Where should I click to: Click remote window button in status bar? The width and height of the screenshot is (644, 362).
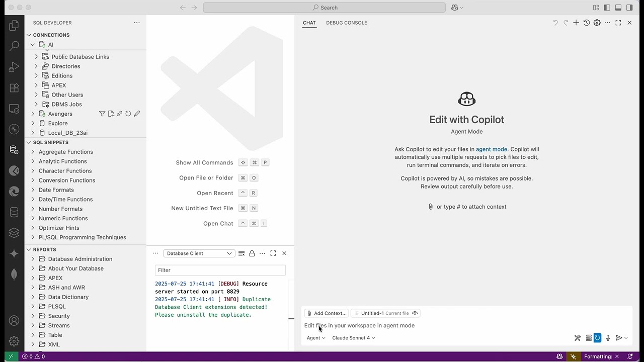(11, 356)
